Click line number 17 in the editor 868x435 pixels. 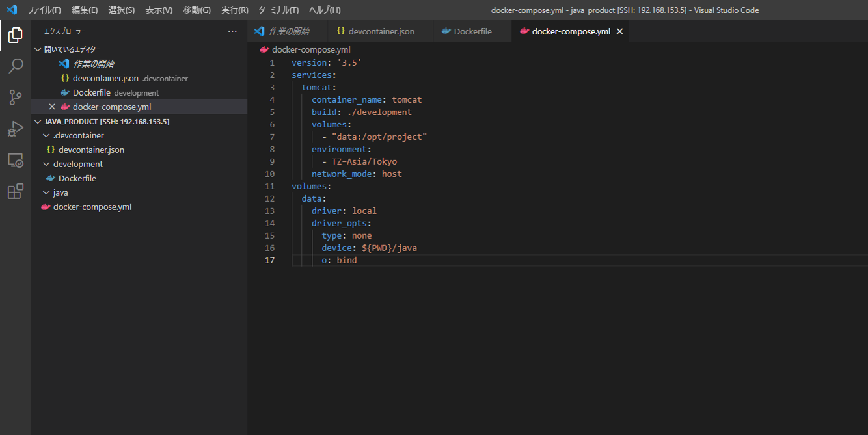[x=270, y=260]
